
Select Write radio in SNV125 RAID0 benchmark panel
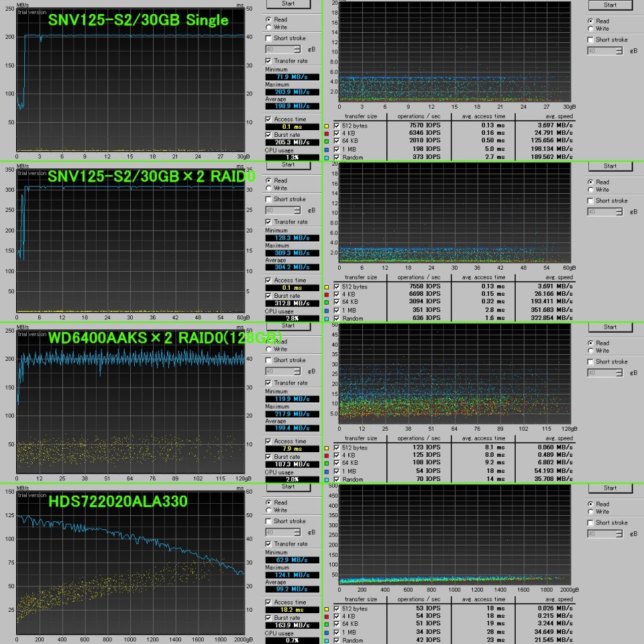click(x=268, y=188)
